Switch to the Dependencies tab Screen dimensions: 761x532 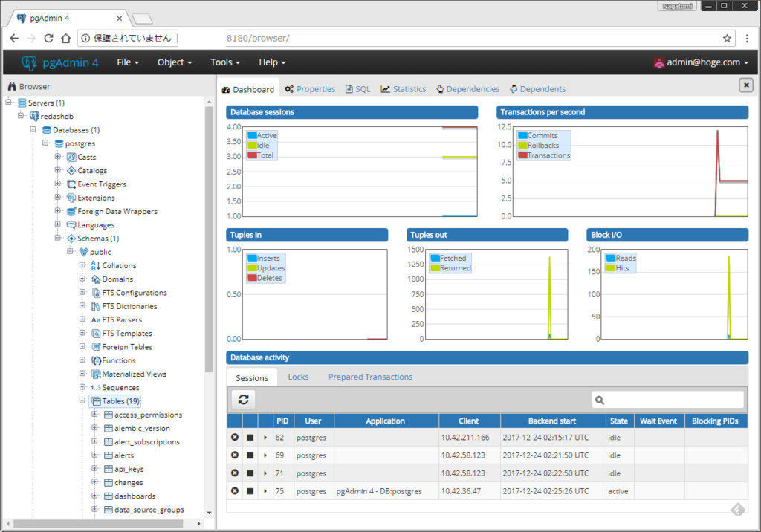tap(468, 89)
